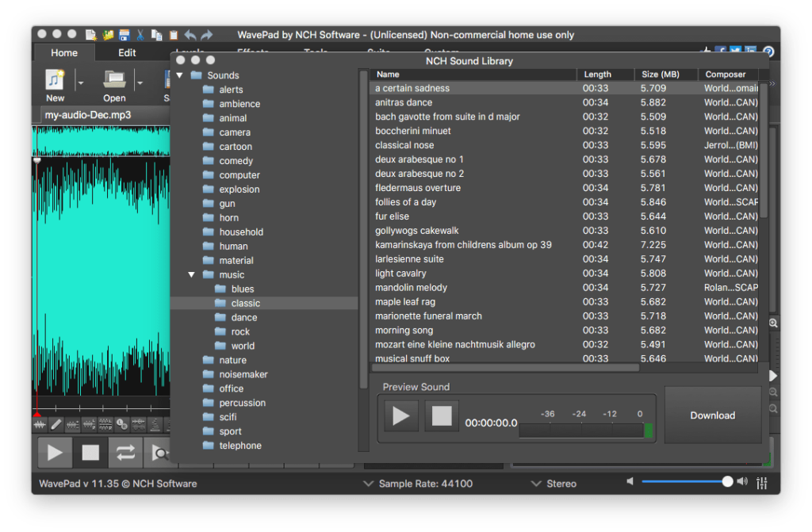Click the Open folder toolbar icon
This screenshot has height=532, width=812.
coord(114,80)
